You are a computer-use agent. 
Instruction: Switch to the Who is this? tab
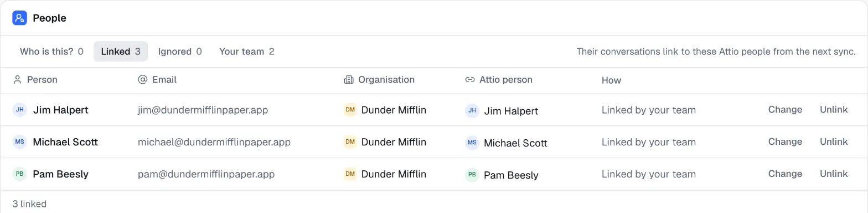pos(51,52)
